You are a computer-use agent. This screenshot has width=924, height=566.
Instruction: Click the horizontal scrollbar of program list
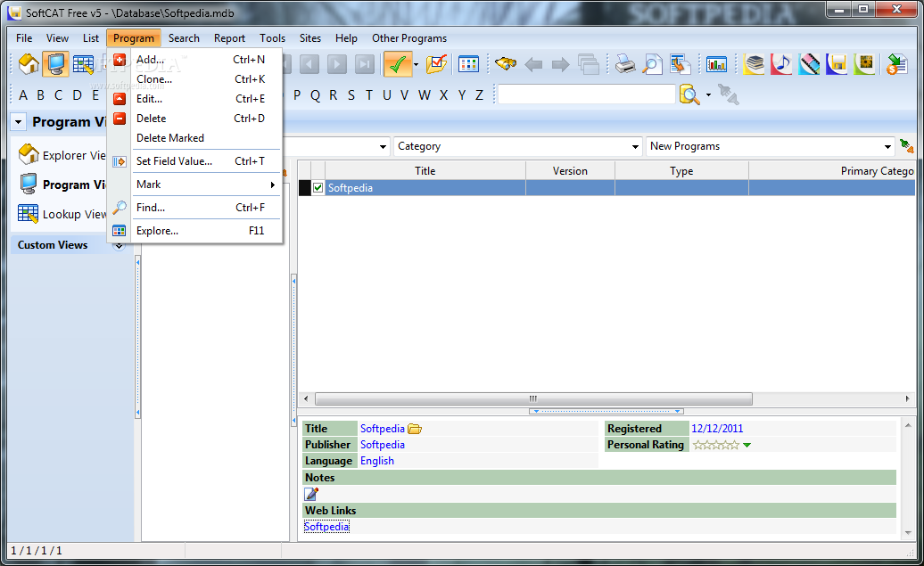(533, 398)
